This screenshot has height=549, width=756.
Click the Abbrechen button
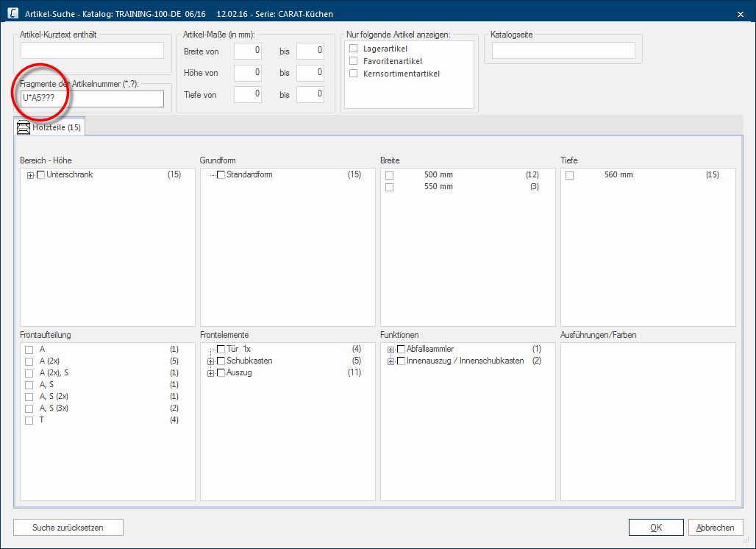[x=715, y=528]
